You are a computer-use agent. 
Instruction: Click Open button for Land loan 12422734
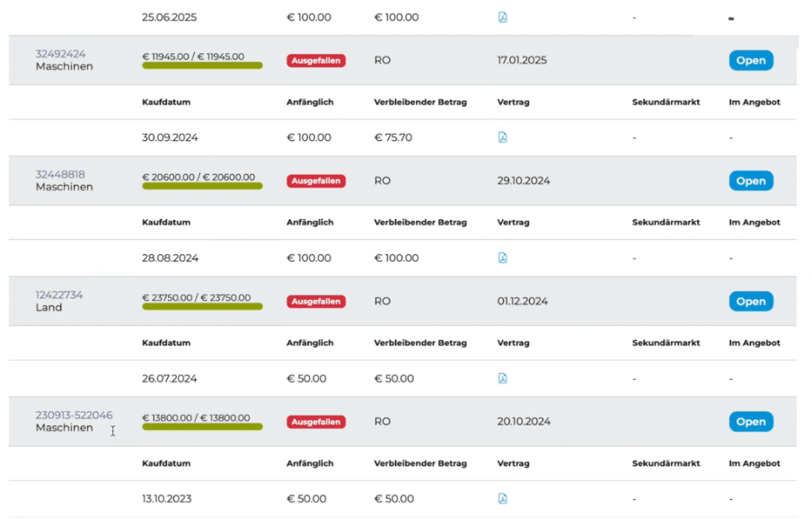pos(751,302)
